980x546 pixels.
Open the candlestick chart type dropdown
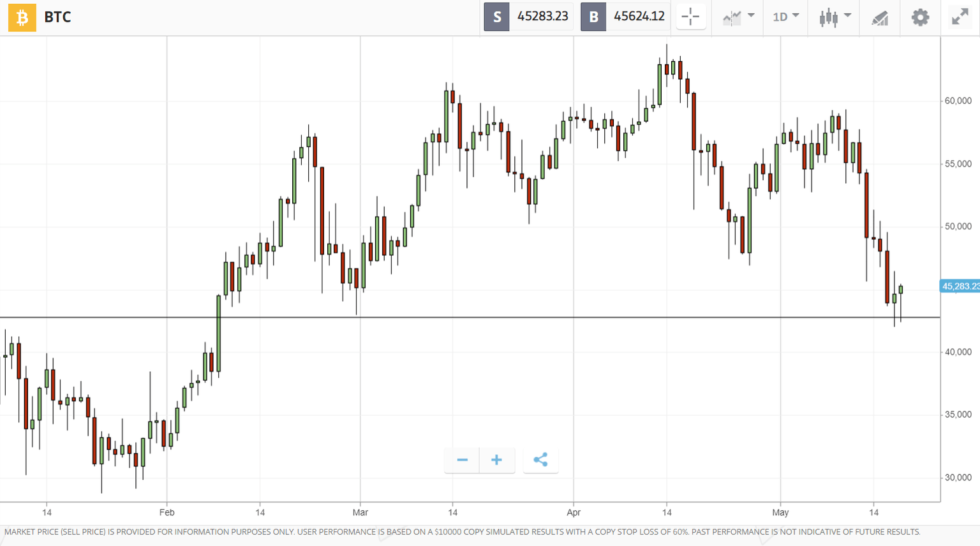coord(835,17)
